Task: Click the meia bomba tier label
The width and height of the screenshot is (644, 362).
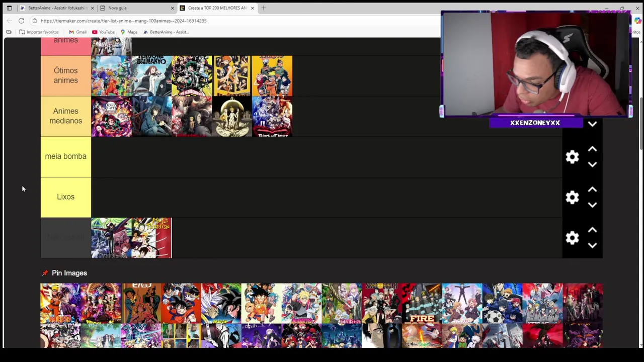Action: pyautogui.click(x=66, y=157)
